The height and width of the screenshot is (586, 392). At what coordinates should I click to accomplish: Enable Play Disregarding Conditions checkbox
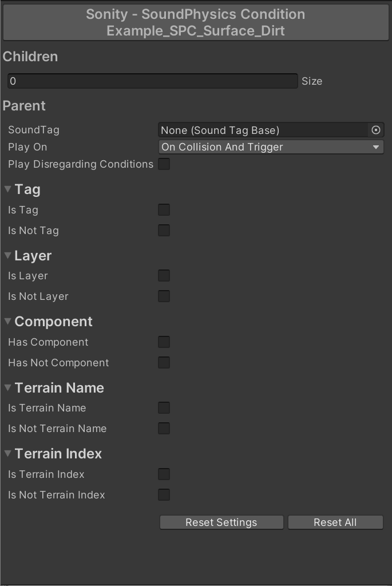(164, 164)
